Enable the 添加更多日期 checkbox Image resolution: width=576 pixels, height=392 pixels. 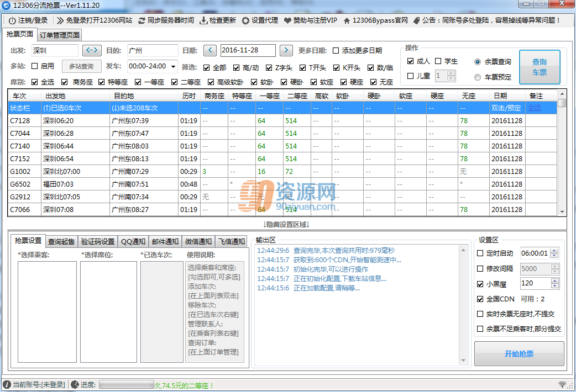pos(336,51)
